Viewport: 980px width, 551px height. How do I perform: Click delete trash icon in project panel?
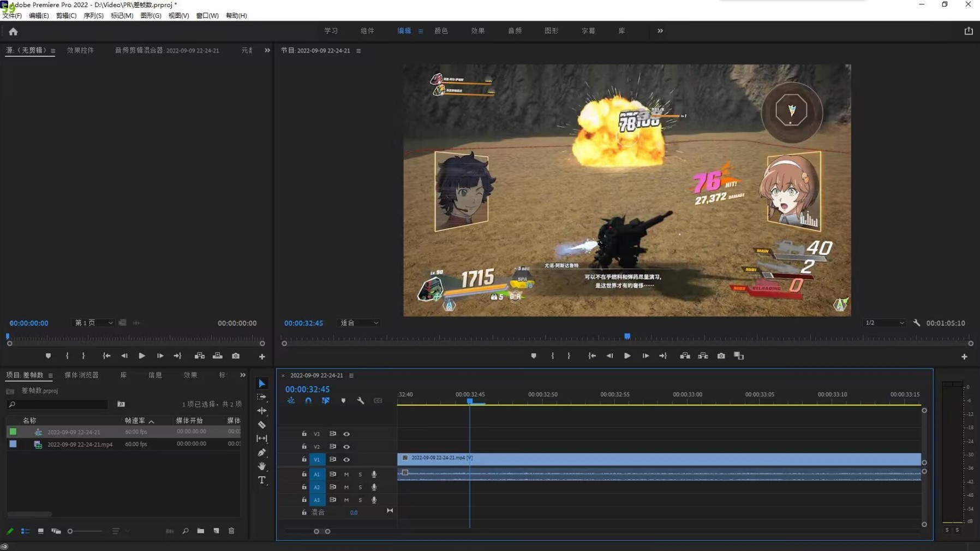point(231,531)
